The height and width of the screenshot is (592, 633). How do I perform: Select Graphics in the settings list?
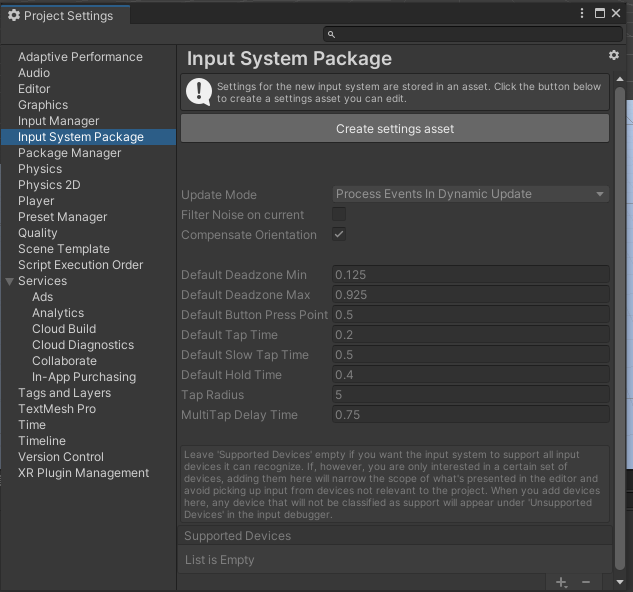pos(43,105)
